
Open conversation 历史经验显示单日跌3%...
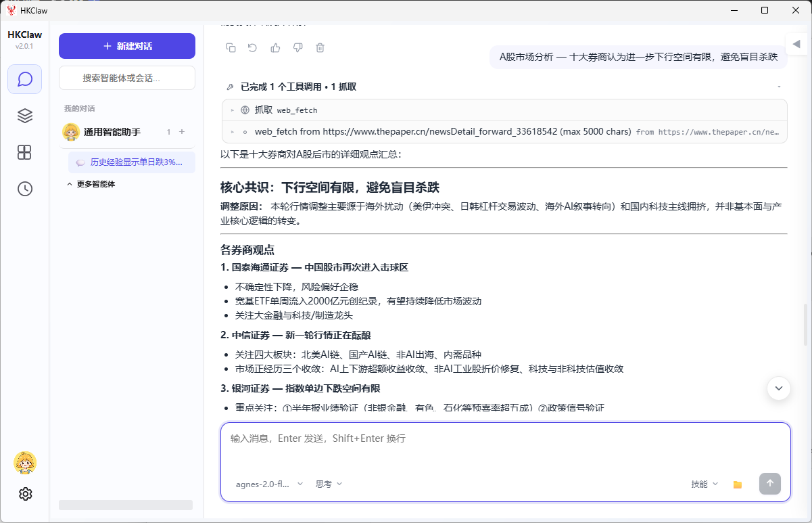point(132,162)
